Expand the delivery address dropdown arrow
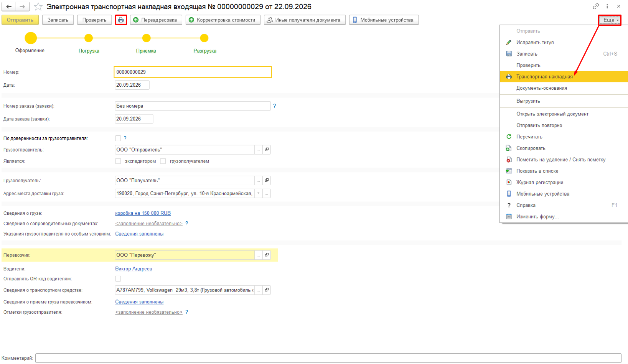The height and width of the screenshot is (364, 628). click(259, 194)
